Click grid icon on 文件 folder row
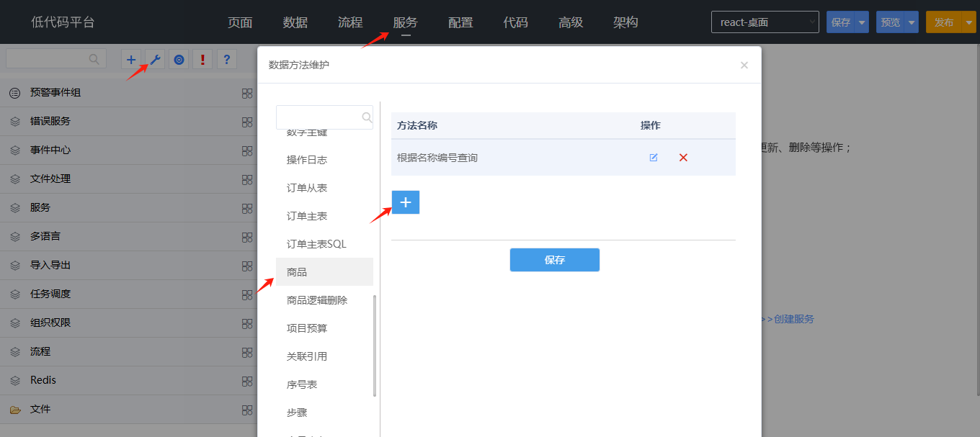This screenshot has width=980, height=437. (247, 410)
